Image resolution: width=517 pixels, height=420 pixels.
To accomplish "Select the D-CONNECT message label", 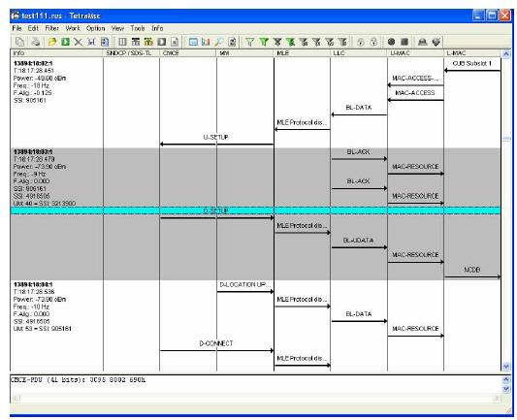I will tap(216, 343).
